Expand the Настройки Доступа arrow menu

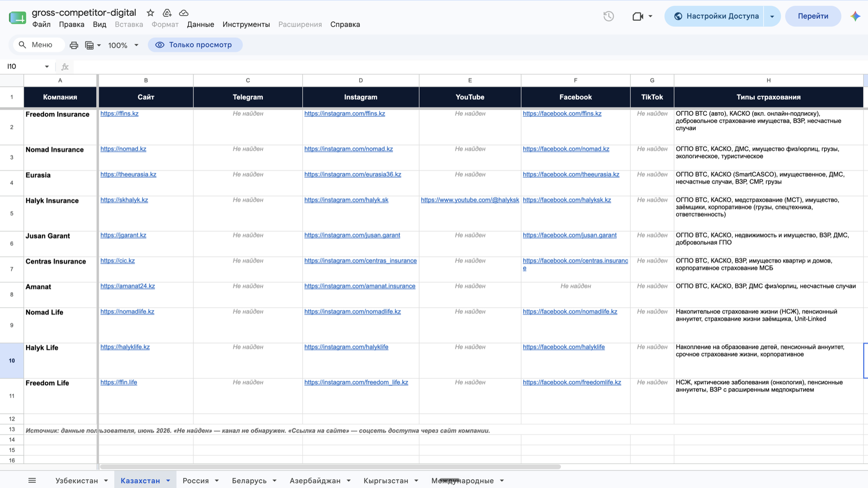tap(772, 16)
